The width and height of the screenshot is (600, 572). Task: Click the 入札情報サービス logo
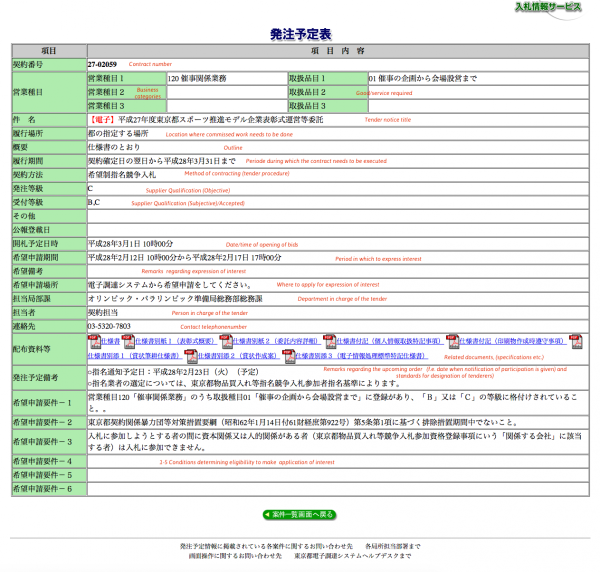point(547,10)
